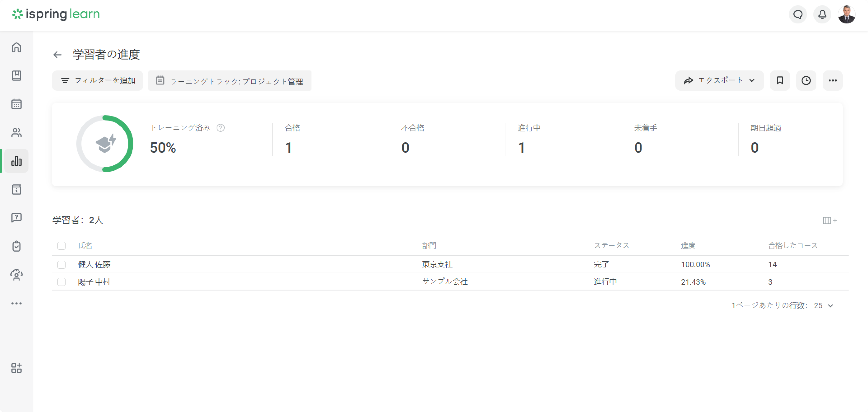Image resolution: width=868 pixels, height=412 pixels.
Task: Sort by 合格したコース column header
Action: click(793, 246)
